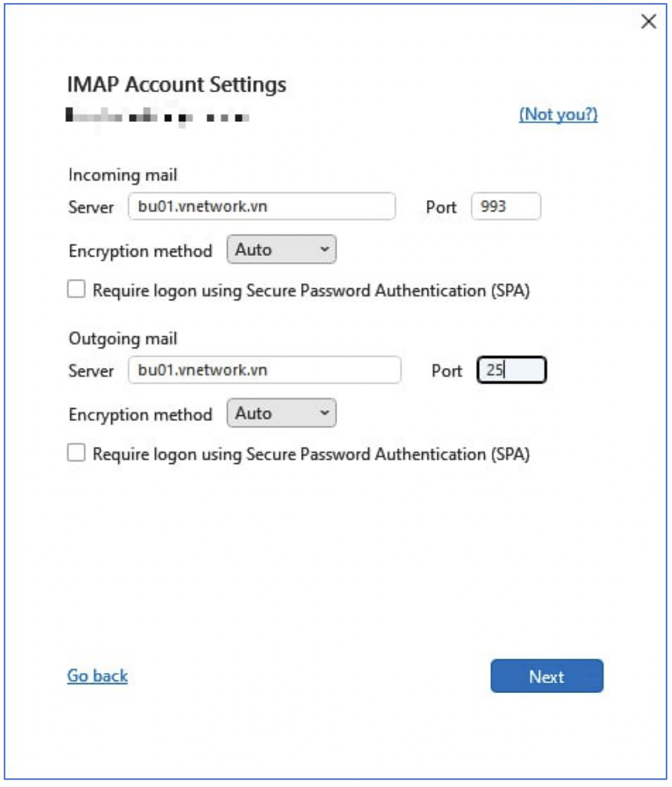Click the chevron arrow on Outgoing Encryption dropdown
Viewport: 672px width, 787px height.
click(x=324, y=413)
